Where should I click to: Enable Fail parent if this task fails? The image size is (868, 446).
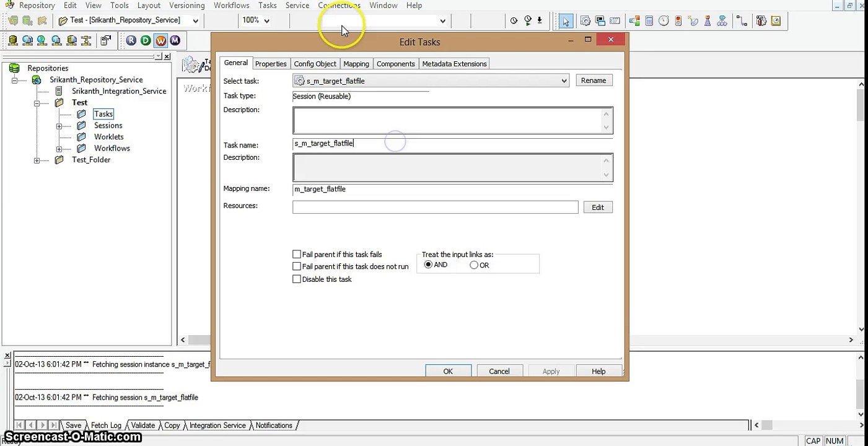pyautogui.click(x=297, y=255)
